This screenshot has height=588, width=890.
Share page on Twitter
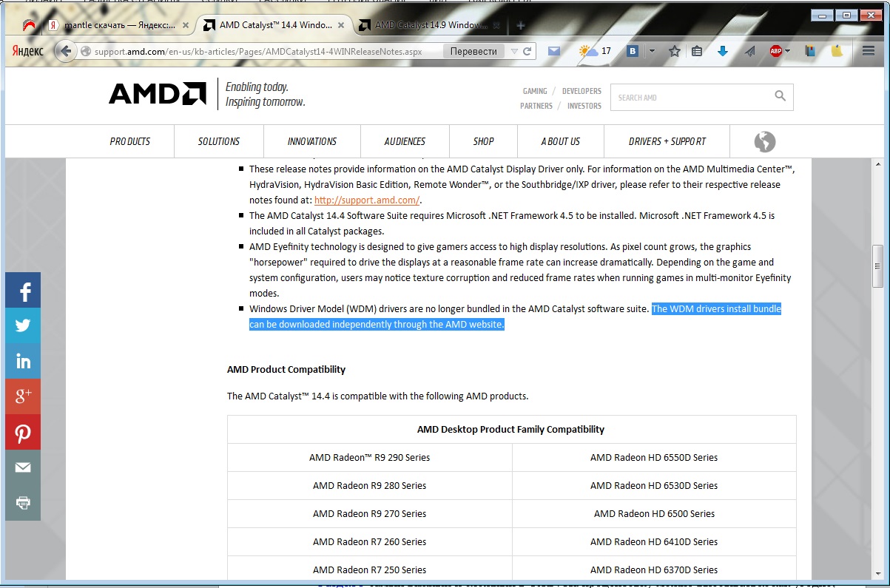coord(23,325)
